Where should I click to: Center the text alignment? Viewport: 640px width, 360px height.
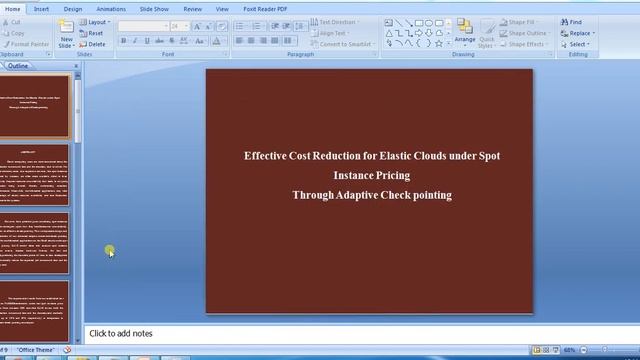pos(251,40)
